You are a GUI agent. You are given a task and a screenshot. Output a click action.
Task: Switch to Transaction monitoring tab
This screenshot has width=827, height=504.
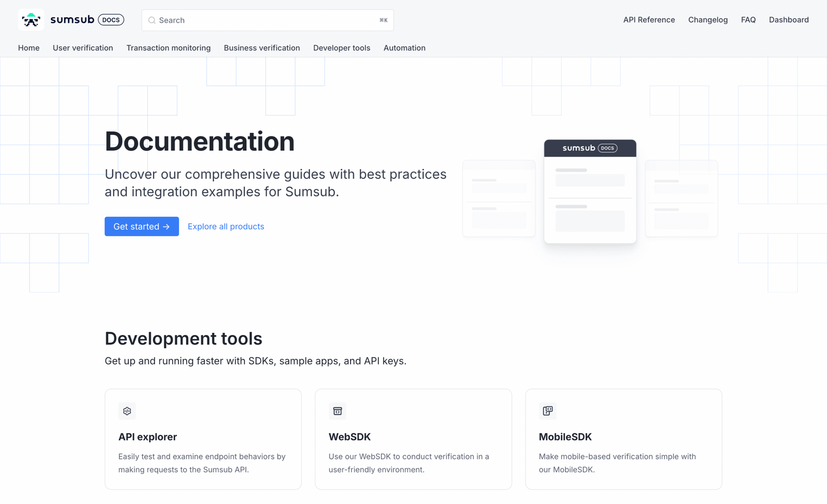tap(169, 48)
